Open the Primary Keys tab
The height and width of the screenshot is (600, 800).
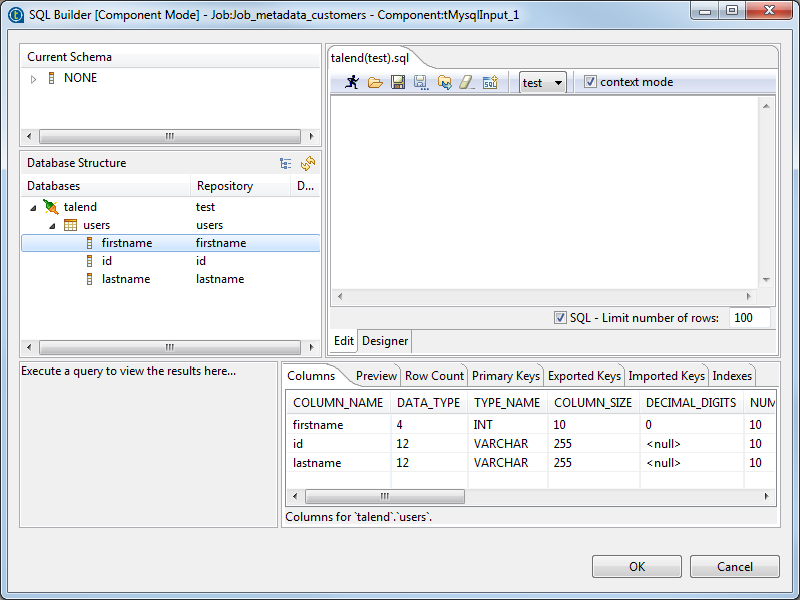tap(505, 376)
